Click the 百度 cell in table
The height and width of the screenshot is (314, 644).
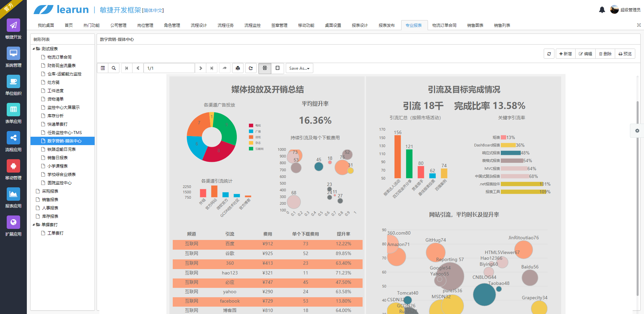click(x=230, y=244)
